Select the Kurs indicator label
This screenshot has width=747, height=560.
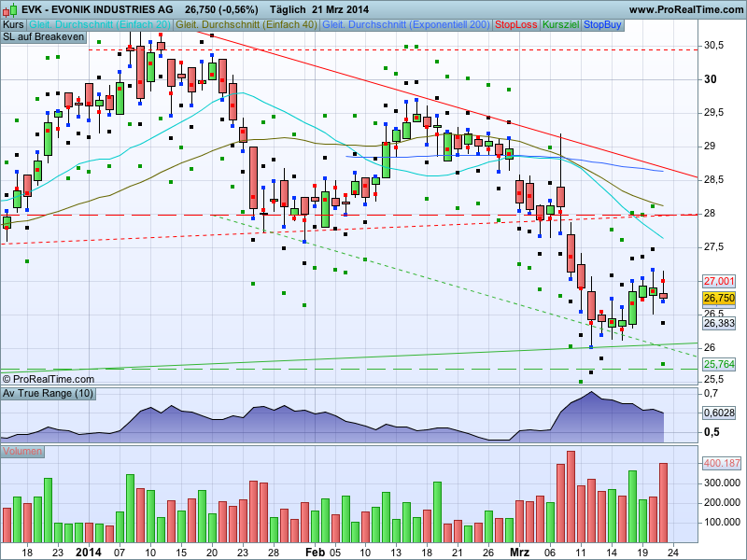(13, 25)
